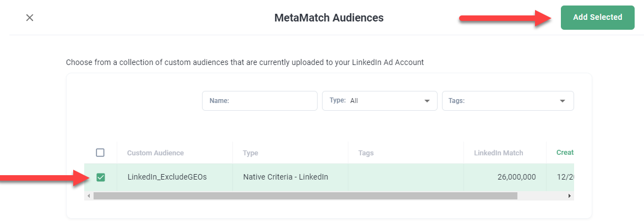Check the select-all checkbox in table header
The height and width of the screenshot is (222, 644).
click(100, 153)
